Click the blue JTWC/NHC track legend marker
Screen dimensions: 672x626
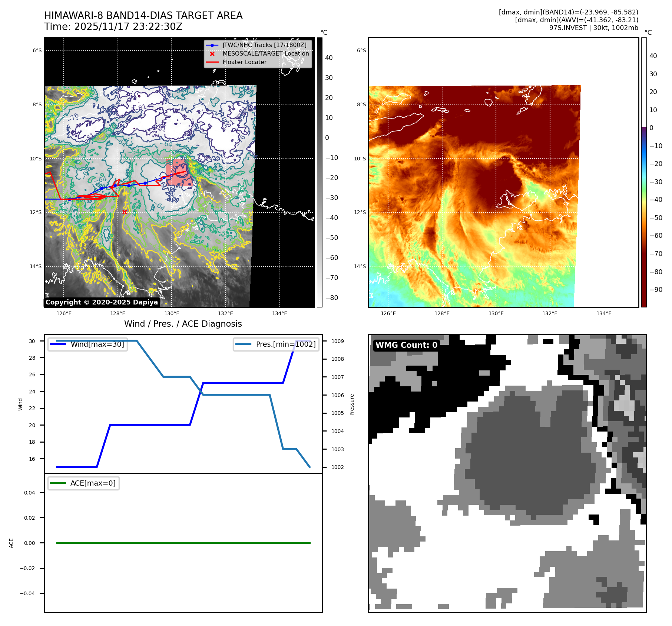212,45
